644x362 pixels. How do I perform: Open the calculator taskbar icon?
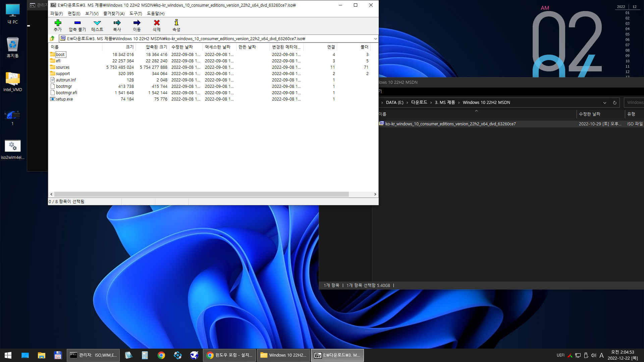[x=145, y=355]
